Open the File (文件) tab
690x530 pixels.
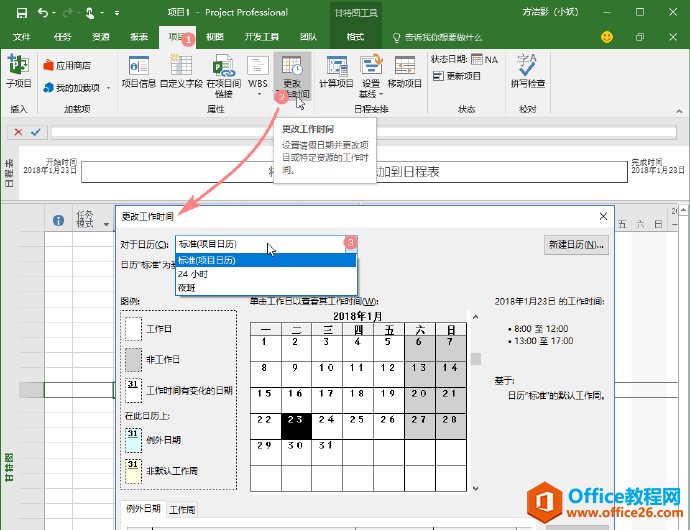[22, 37]
